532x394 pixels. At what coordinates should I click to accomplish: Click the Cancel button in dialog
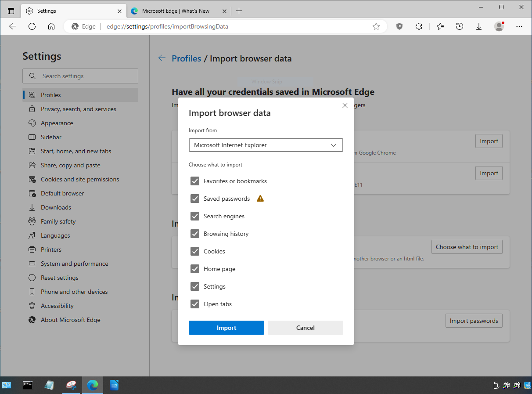click(x=305, y=328)
